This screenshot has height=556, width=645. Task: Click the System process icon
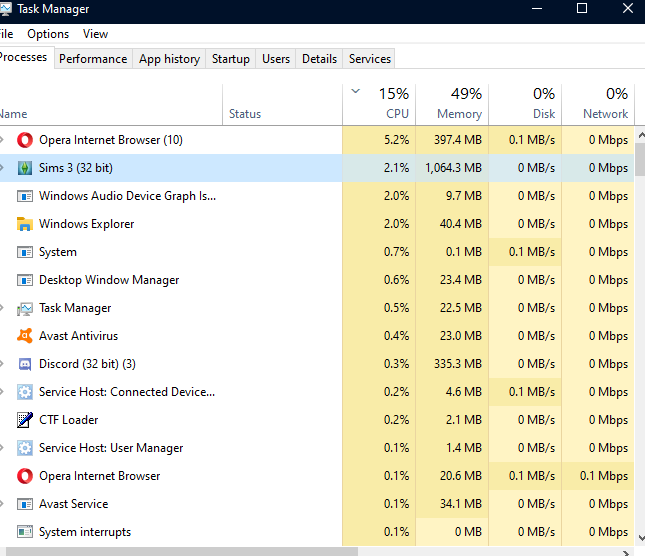[25, 252]
